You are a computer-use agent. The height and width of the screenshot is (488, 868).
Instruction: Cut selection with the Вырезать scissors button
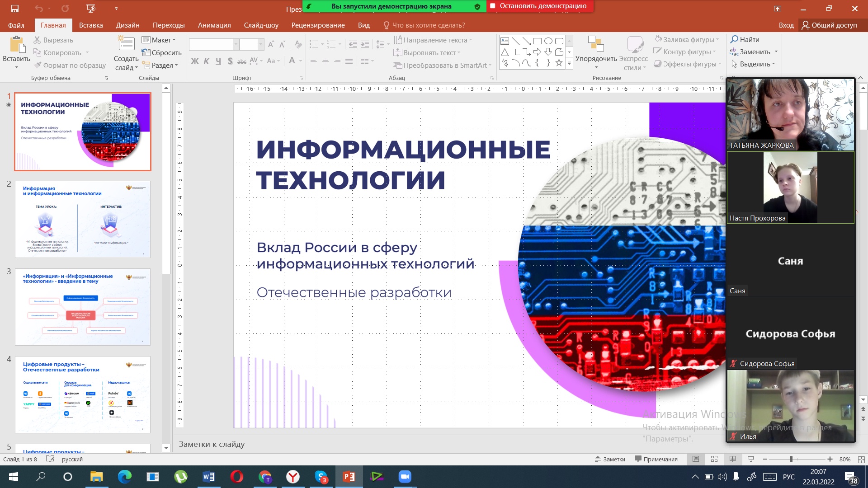(53, 40)
